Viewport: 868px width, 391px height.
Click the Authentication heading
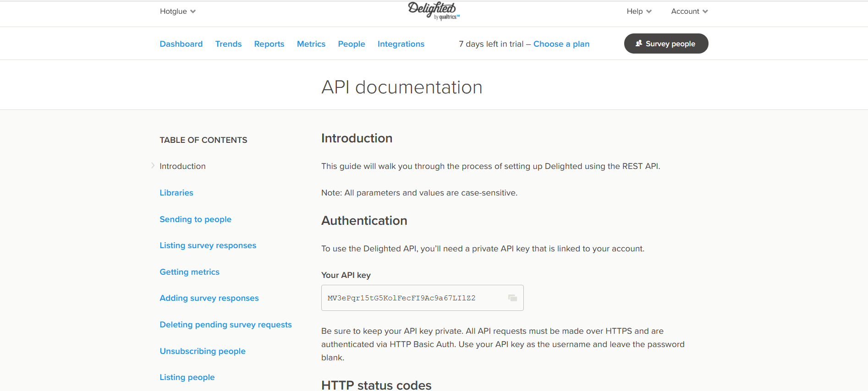coord(364,221)
